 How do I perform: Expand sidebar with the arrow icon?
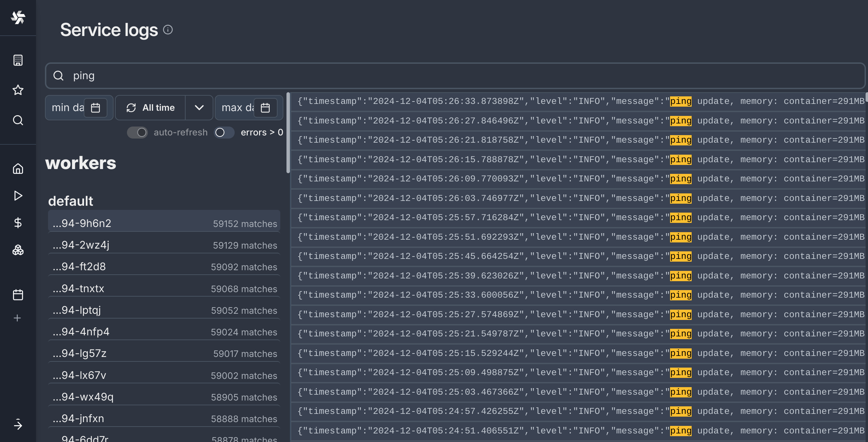18,425
